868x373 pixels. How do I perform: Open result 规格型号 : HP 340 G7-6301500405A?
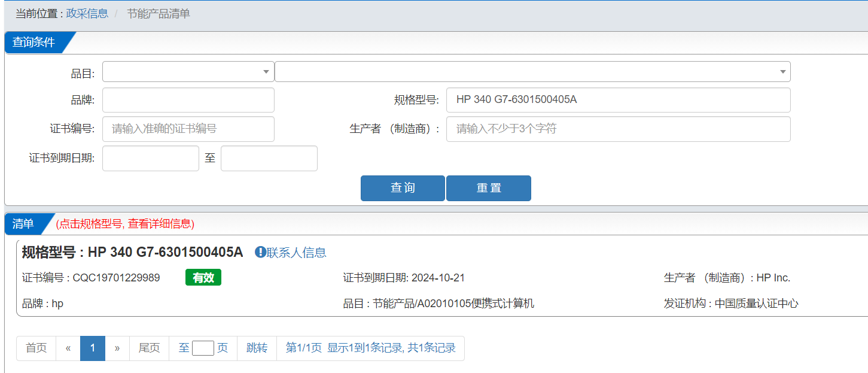133,252
